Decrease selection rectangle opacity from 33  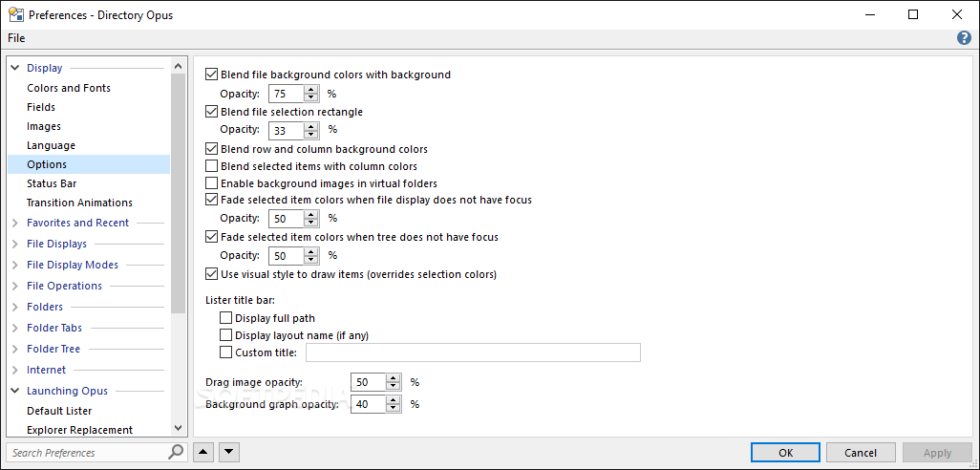click(310, 135)
